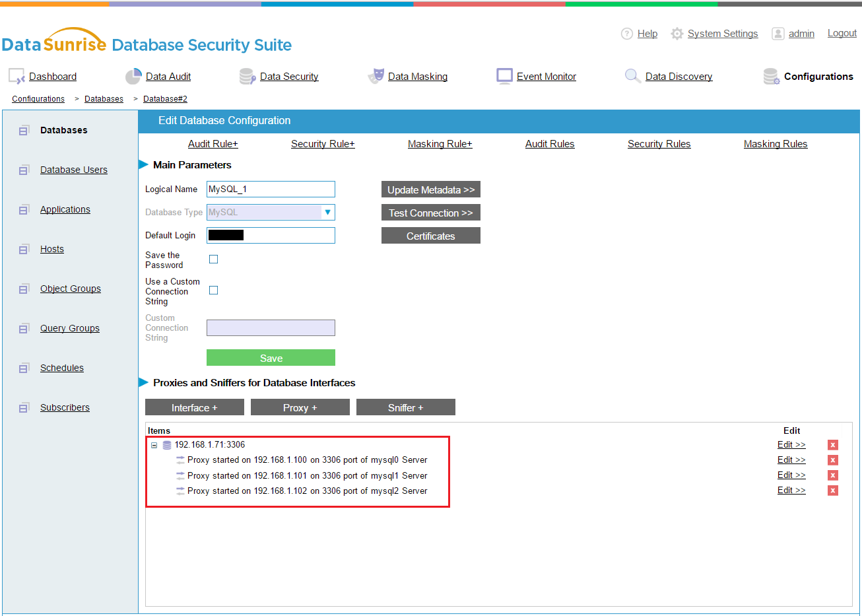862x616 pixels.
Task: Click the System Settings gear icon
Action: [x=677, y=34]
